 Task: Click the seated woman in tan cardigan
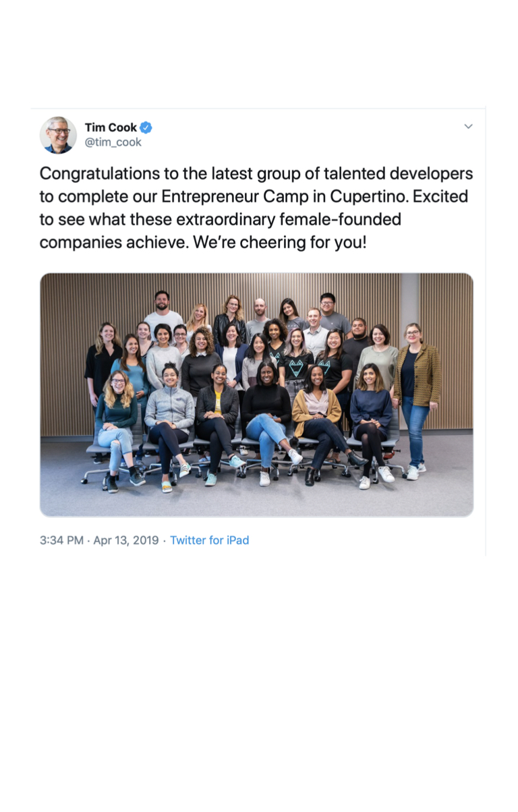tap(316, 411)
